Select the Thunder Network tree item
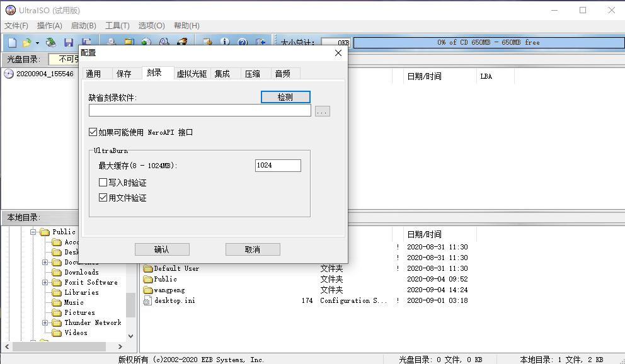625x364 pixels. pyautogui.click(x=93, y=322)
